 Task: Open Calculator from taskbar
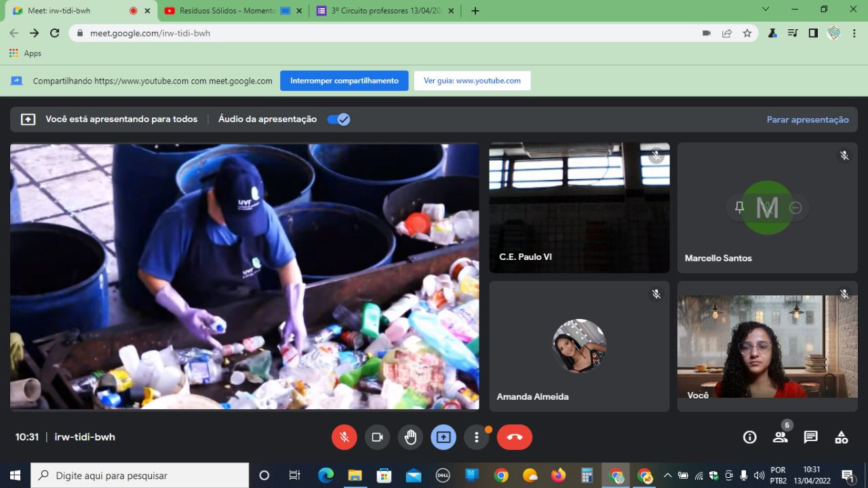pyautogui.click(x=588, y=475)
